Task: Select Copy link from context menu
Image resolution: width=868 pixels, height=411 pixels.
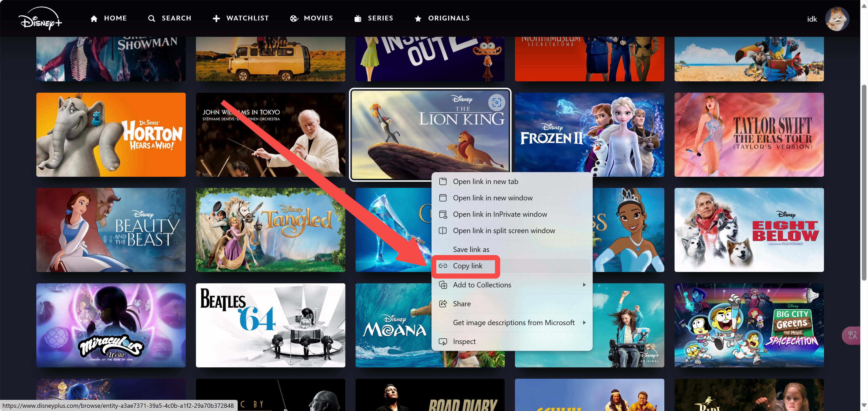Action: (x=467, y=266)
